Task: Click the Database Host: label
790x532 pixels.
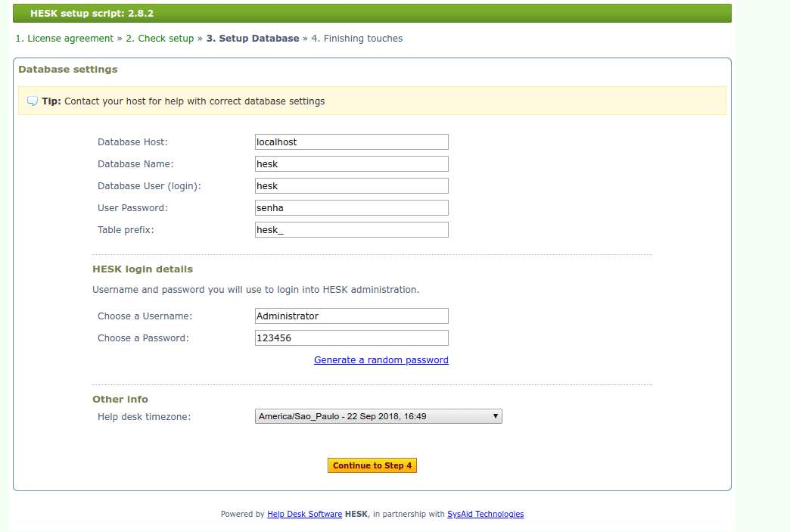Action: click(x=132, y=142)
